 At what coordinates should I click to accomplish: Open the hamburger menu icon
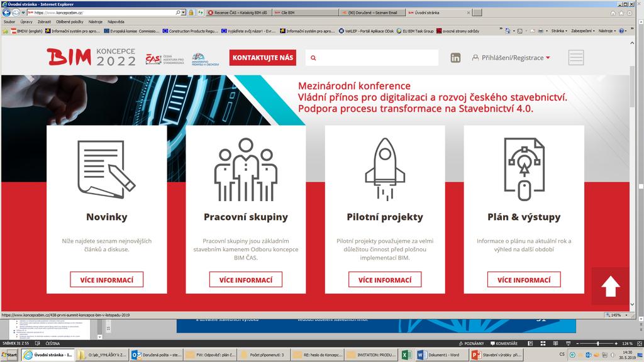576,57
